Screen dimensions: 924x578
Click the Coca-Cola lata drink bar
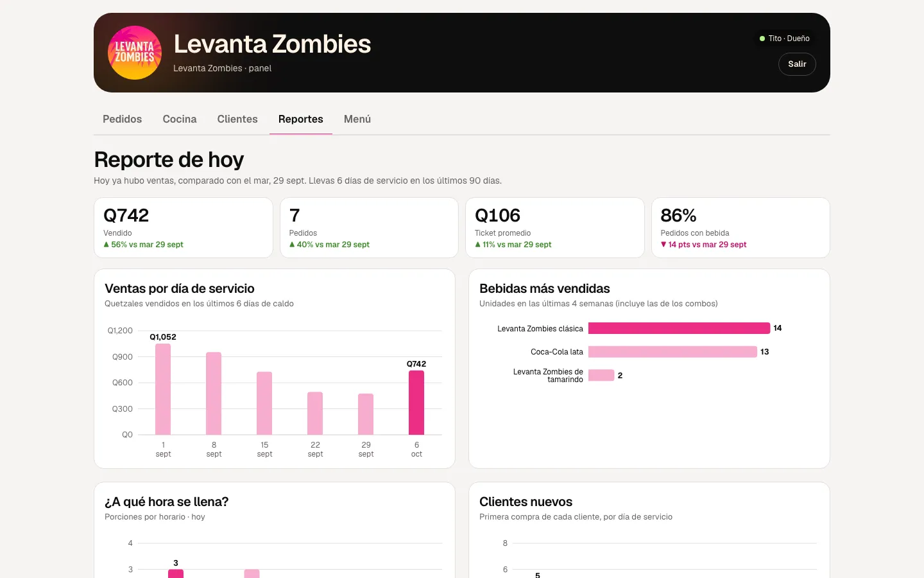672,352
